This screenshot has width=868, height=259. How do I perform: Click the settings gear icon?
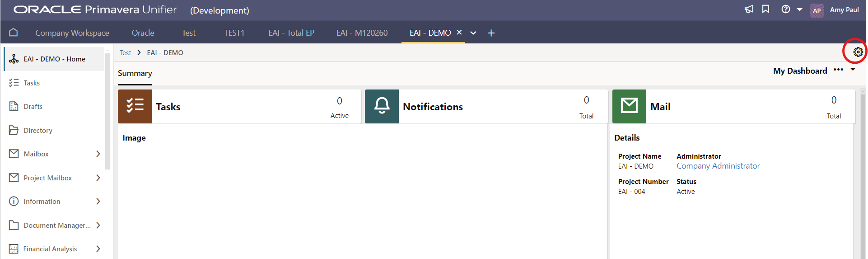point(858,52)
